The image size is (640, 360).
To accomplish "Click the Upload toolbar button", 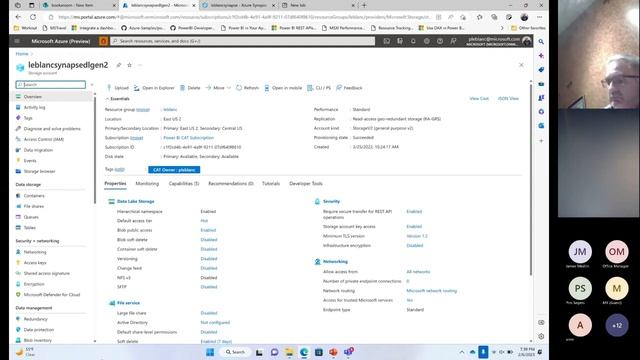I will click(x=118, y=88).
